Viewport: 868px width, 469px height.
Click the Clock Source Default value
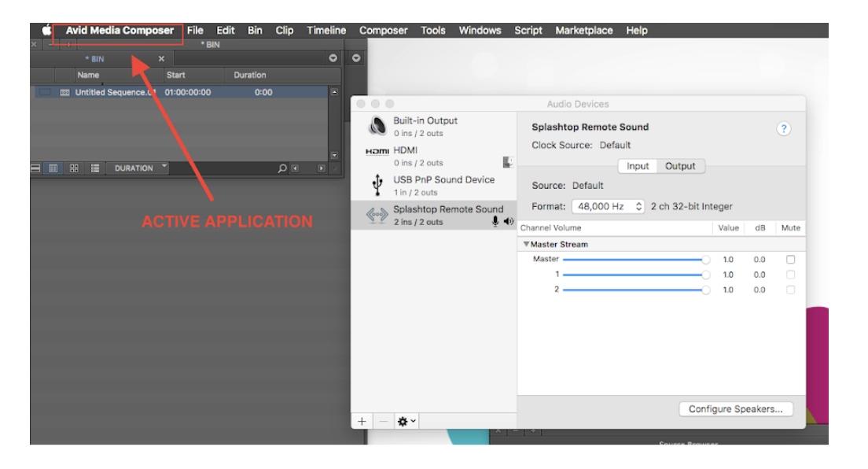tap(615, 146)
